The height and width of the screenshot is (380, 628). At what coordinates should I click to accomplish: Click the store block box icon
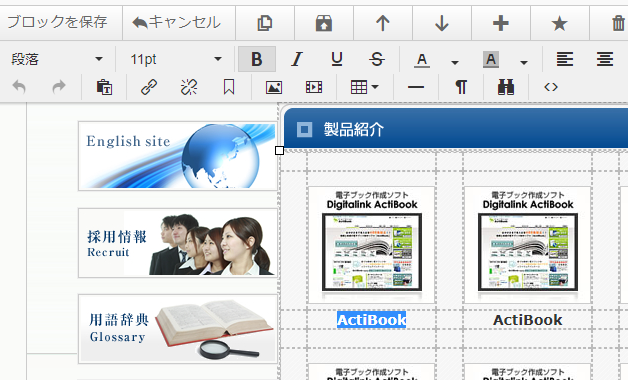(x=324, y=23)
